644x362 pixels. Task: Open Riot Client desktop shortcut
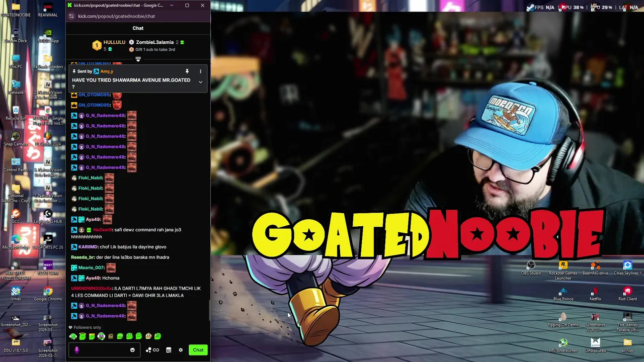tap(627, 294)
